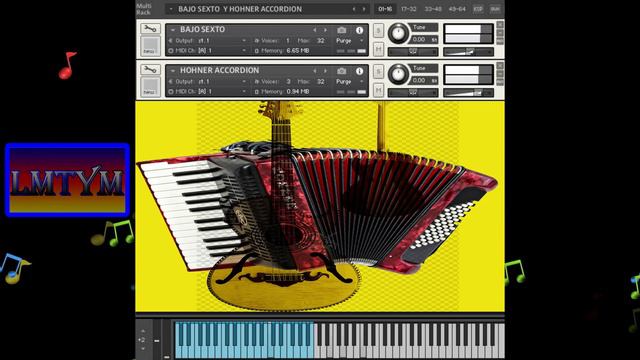Open Purge menu for HOHNER ACCORDION

349,82
